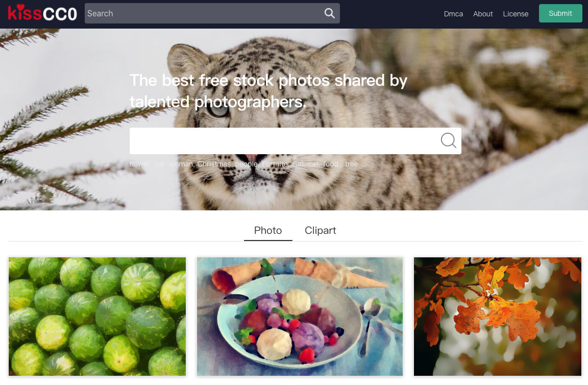588x385 pixels.
Task: Click the kissCC0 logo
Action: pos(42,13)
